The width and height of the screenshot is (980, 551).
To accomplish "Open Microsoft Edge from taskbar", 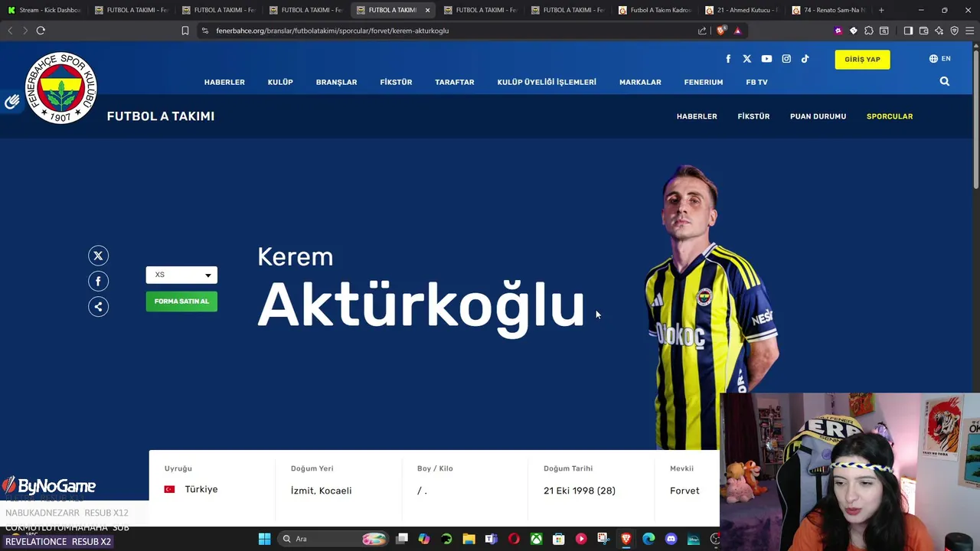I will point(648,539).
